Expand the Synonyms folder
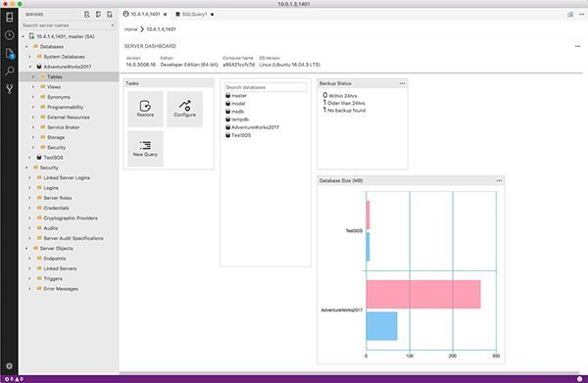The height and width of the screenshot is (383, 588). (x=33, y=97)
